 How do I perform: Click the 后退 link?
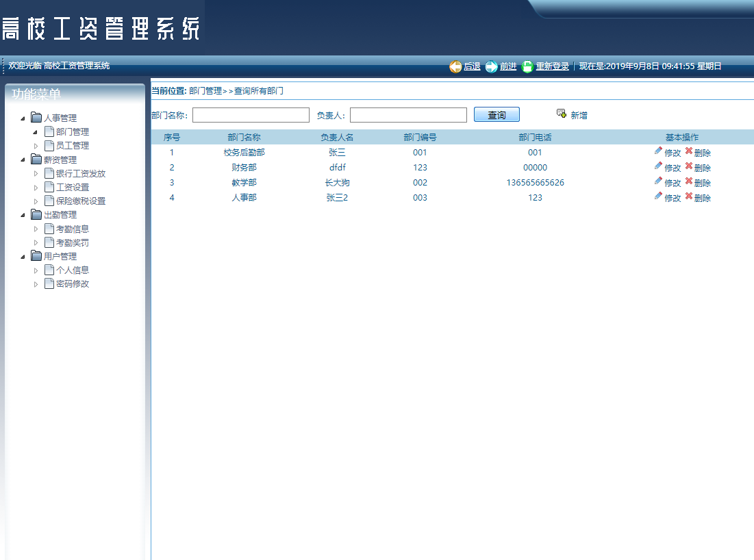[472, 66]
